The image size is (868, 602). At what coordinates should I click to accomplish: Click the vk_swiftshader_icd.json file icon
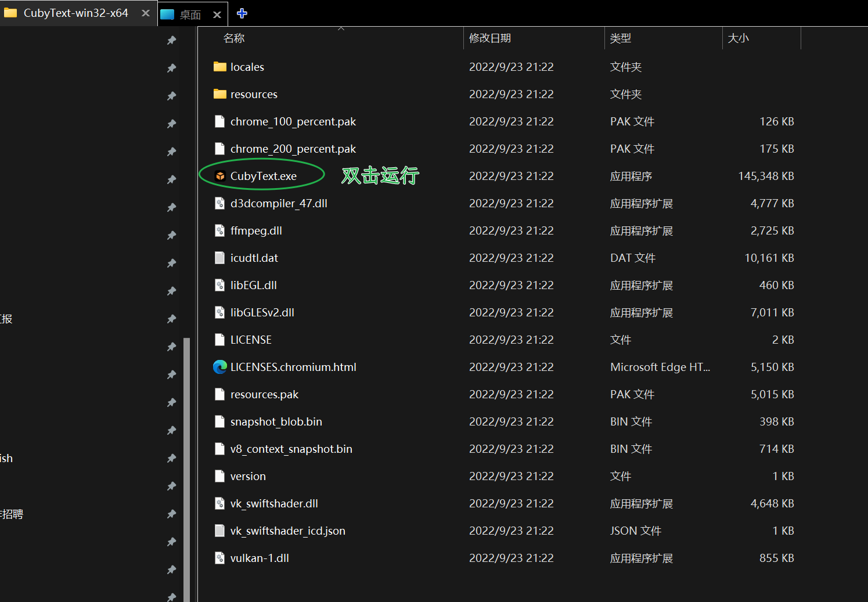coord(219,531)
